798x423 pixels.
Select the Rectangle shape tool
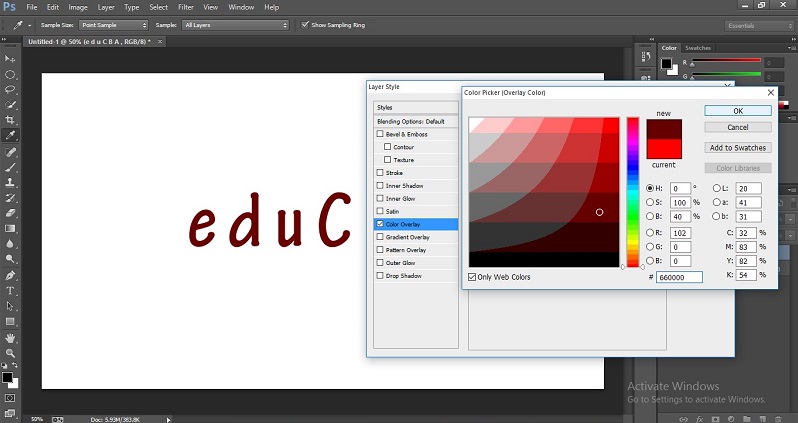(x=10, y=321)
